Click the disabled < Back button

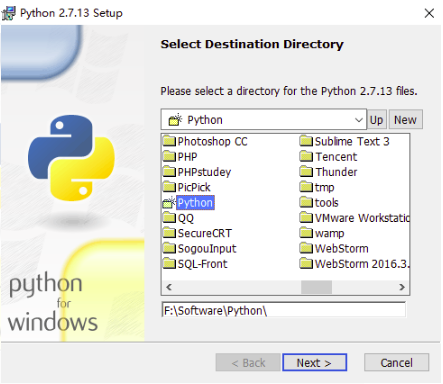tap(248, 363)
